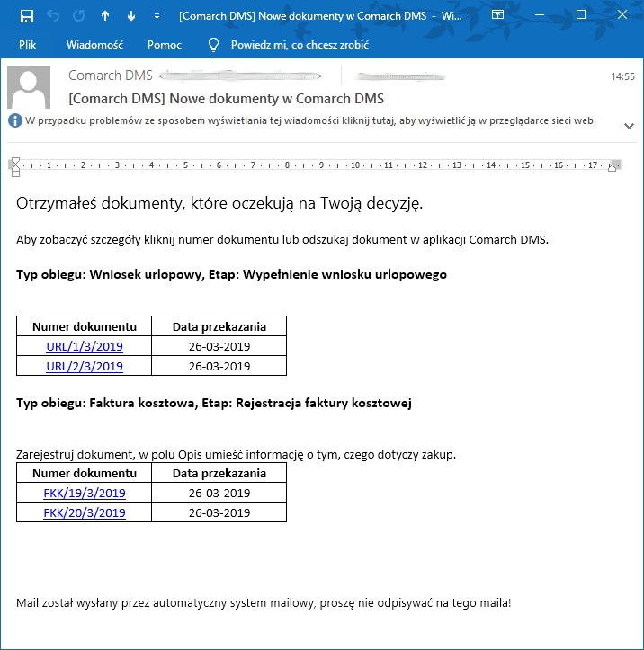The height and width of the screenshot is (650, 644).
Task: Switch to the Wiadomość tab
Action: pos(94,45)
